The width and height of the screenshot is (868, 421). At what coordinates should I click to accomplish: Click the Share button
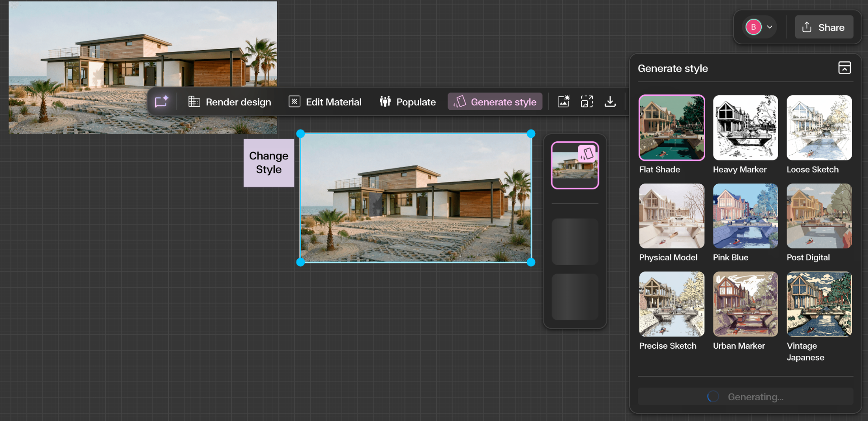coord(824,27)
